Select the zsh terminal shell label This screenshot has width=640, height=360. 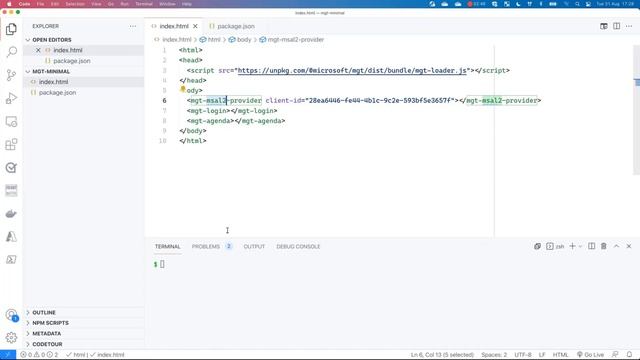[556, 247]
